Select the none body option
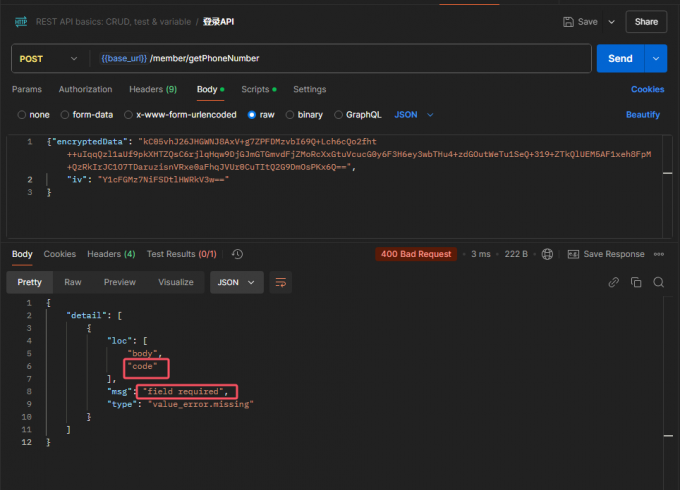The height and width of the screenshot is (490, 680). point(21,115)
